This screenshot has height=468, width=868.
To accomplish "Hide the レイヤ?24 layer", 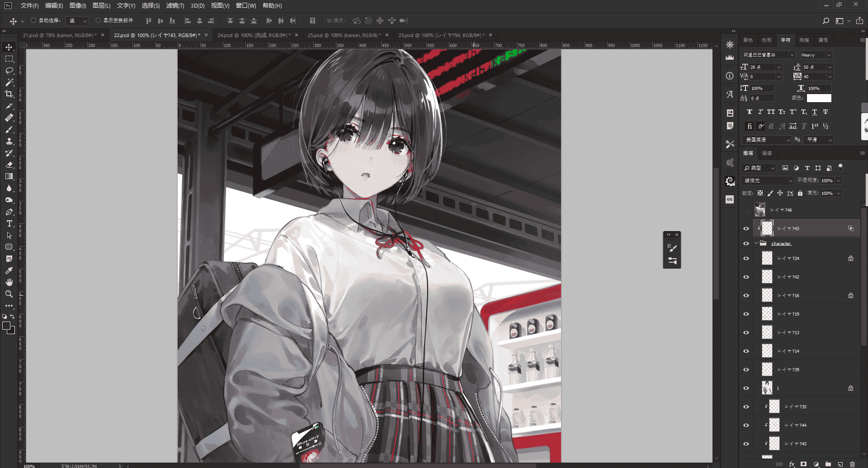I will pos(746,259).
